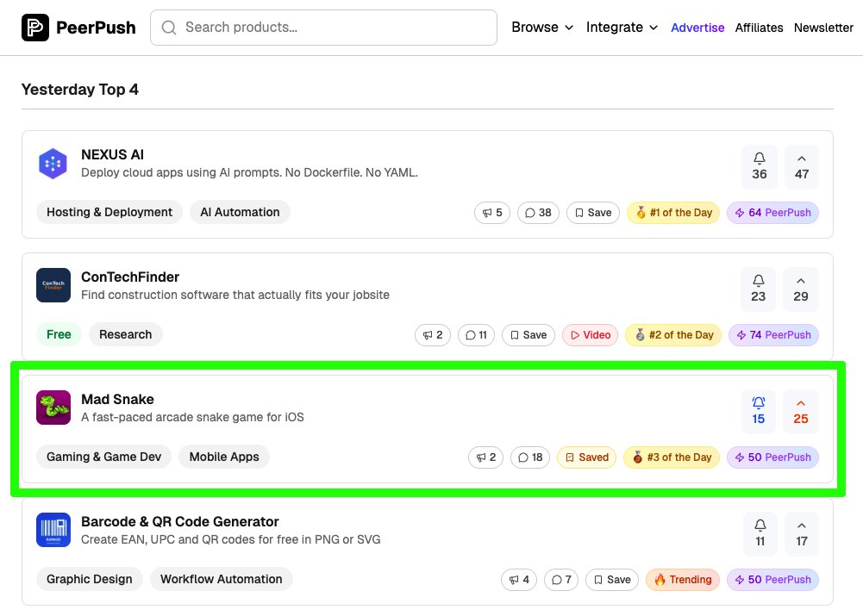Focus the Search products field
The width and height of the screenshot is (863, 616).
pyautogui.click(x=323, y=28)
